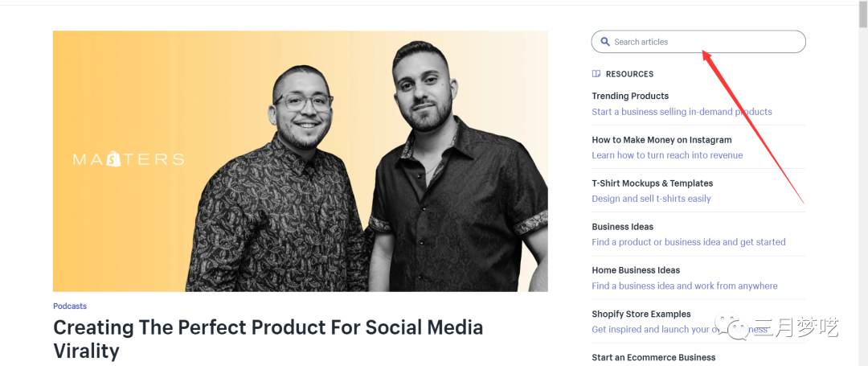
Task: Visit Learn how to turn reach into revenue
Action: tap(667, 155)
